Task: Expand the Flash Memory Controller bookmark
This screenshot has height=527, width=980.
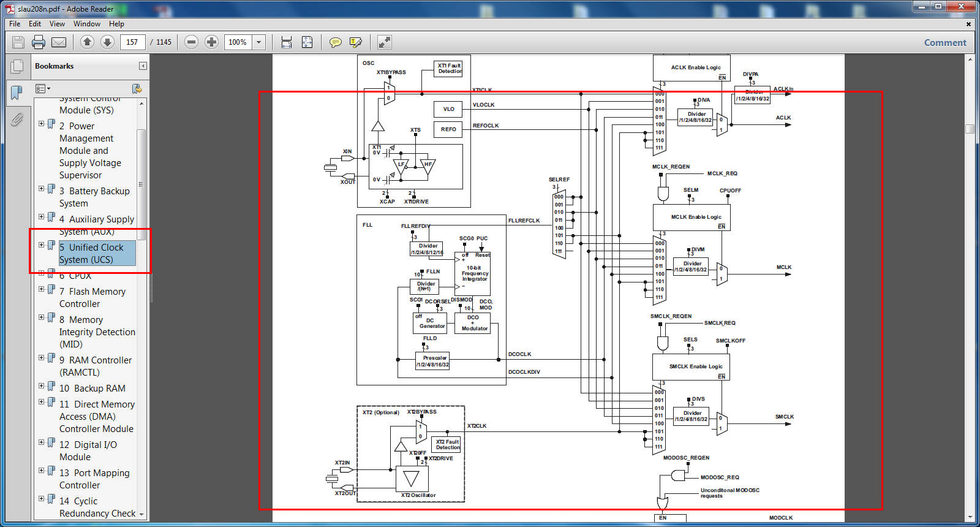Action: pyautogui.click(x=42, y=289)
